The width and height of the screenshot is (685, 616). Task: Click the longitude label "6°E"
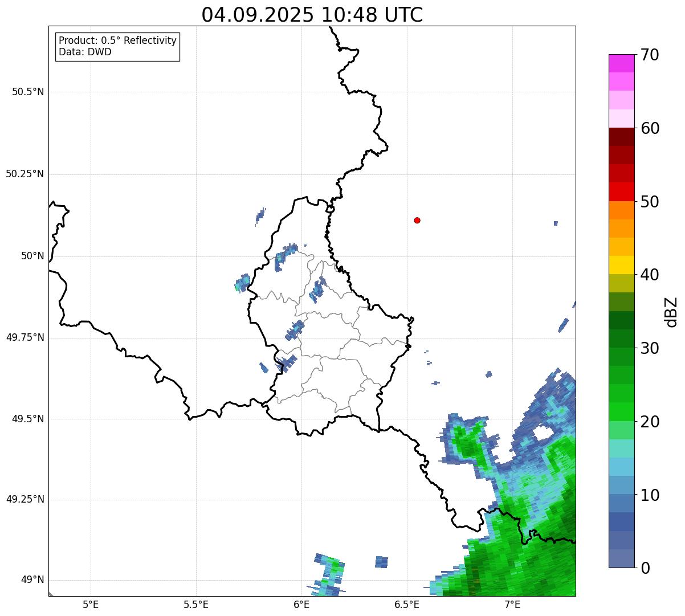click(x=301, y=604)
